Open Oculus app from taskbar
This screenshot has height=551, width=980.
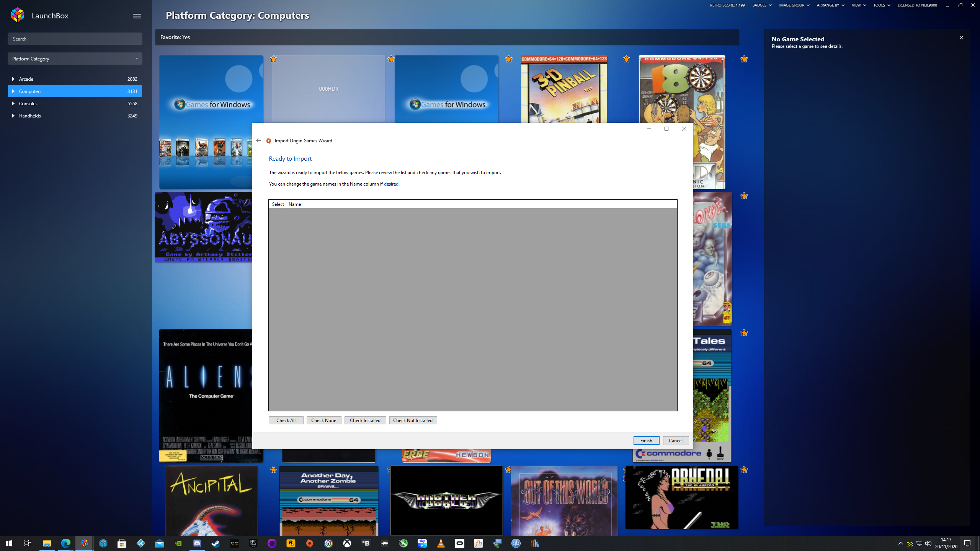[460, 543]
